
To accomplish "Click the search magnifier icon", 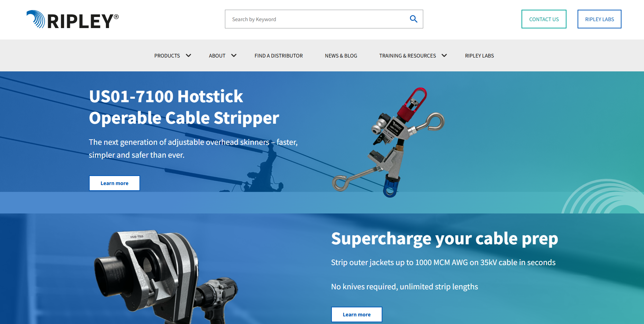I will (x=414, y=19).
